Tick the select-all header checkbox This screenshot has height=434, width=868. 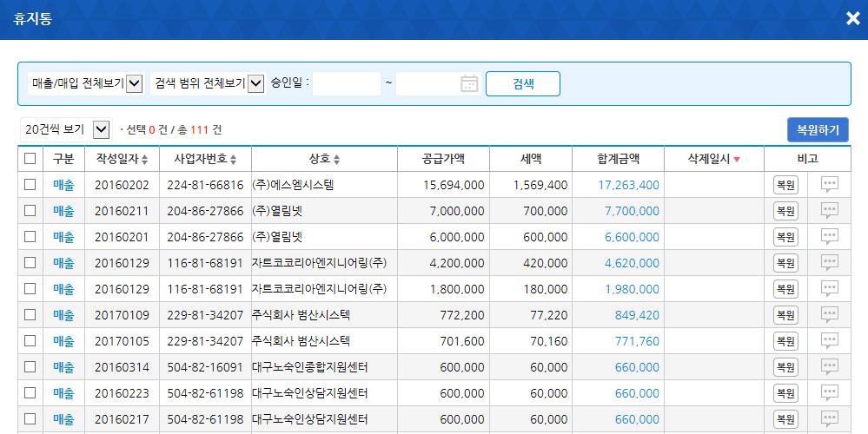[x=30, y=159]
